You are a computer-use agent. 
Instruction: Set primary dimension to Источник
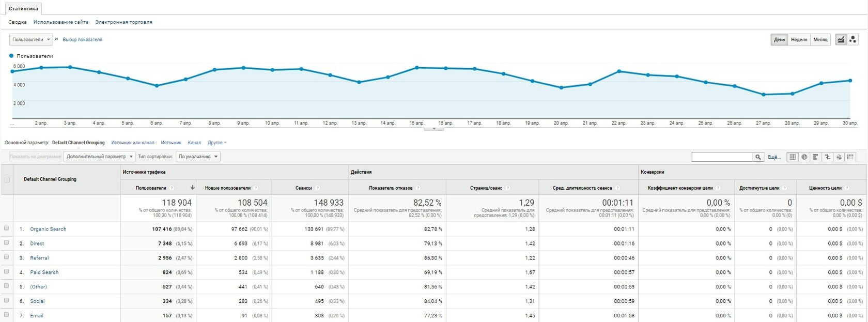click(x=171, y=143)
